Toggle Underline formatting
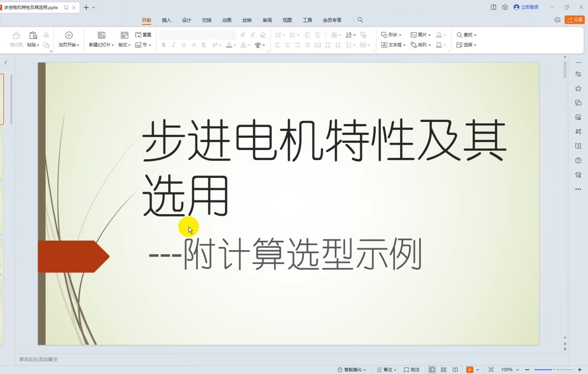 [184, 45]
